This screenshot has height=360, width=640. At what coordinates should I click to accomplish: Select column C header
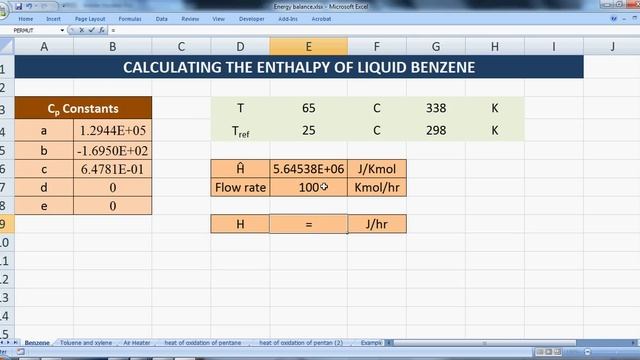pyautogui.click(x=181, y=47)
